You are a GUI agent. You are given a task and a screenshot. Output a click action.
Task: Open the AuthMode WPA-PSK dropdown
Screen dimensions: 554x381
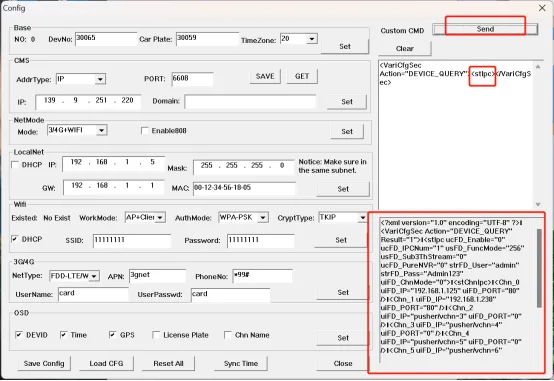(263, 217)
